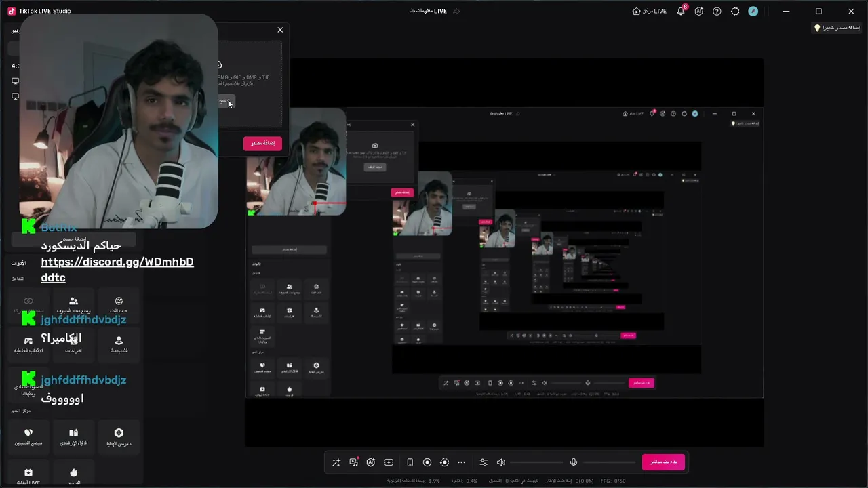Open the profile avatar menu
This screenshot has height=488, width=868.
click(x=753, y=12)
